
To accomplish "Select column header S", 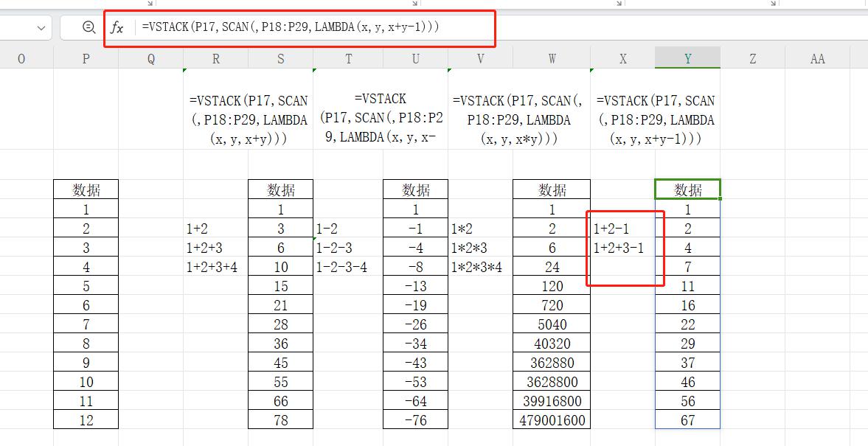I will (x=281, y=59).
